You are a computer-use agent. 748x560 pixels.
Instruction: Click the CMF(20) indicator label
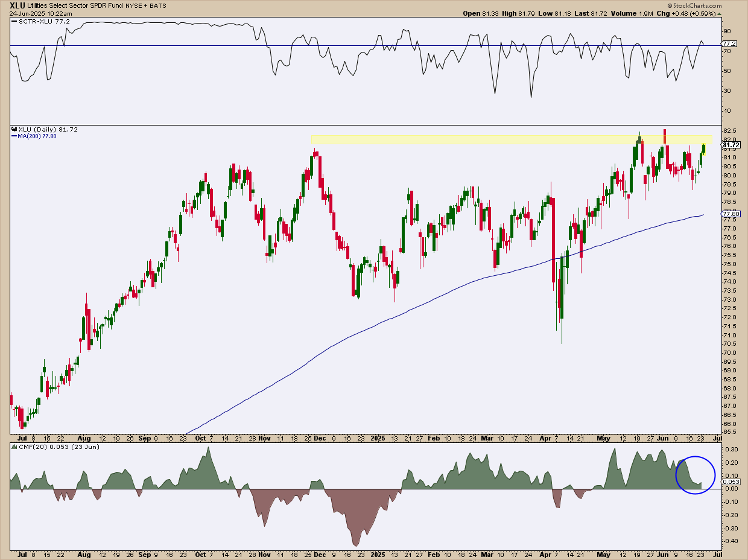point(28,447)
